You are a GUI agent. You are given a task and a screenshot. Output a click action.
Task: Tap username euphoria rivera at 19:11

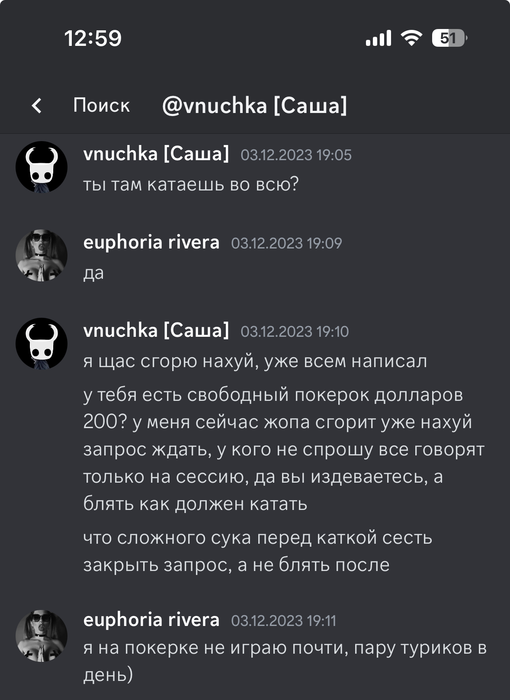tap(151, 620)
